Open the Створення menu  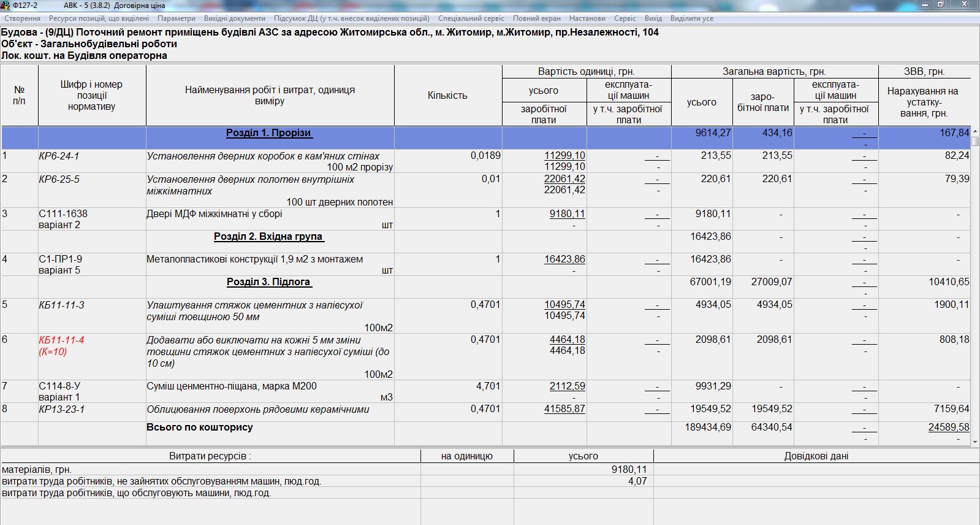click(x=22, y=18)
